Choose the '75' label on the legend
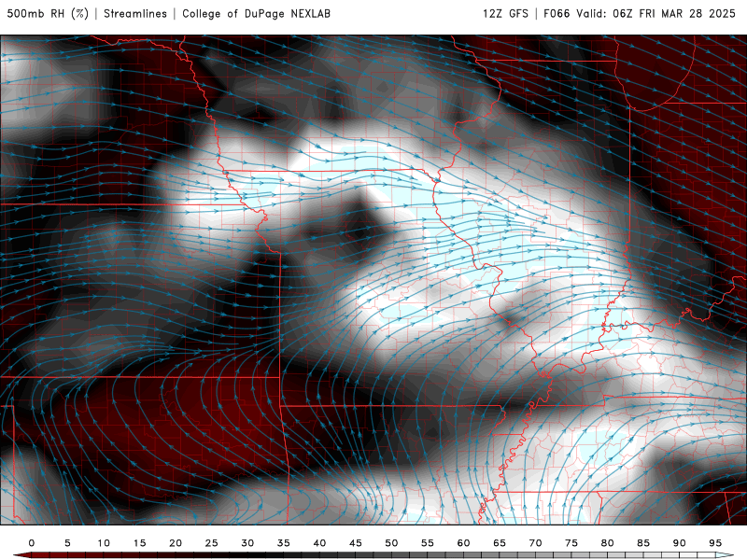 [x=571, y=543]
